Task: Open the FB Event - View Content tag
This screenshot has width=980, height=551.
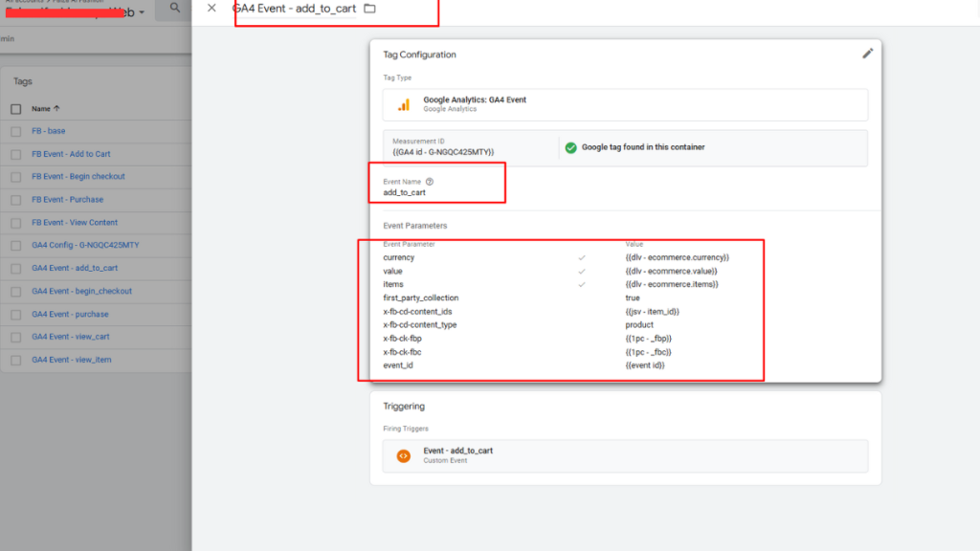Action: point(75,222)
